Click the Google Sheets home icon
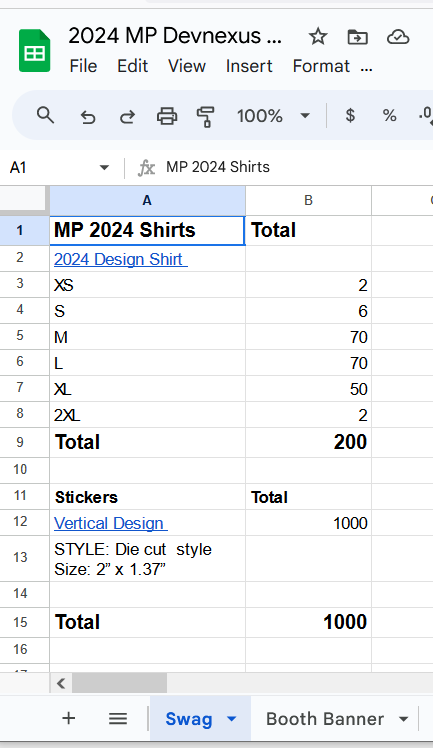This screenshot has width=433, height=748. pos(34,51)
